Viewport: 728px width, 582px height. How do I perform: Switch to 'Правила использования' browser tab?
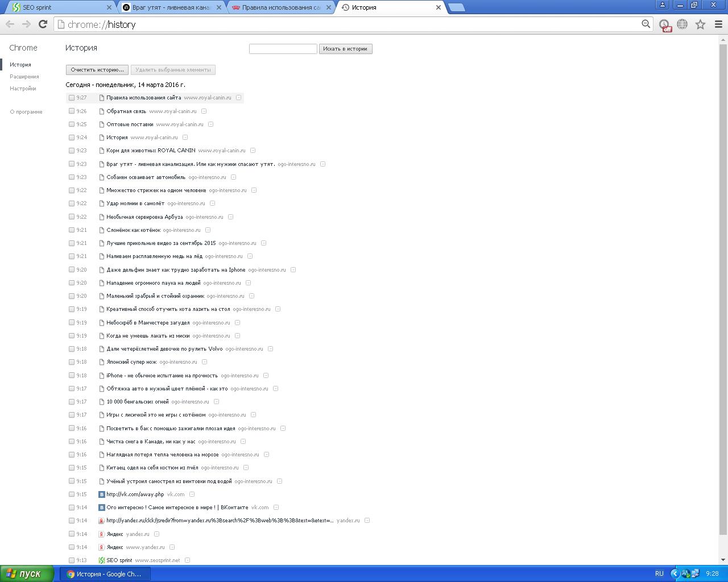pyautogui.click(x=281, y=7)
